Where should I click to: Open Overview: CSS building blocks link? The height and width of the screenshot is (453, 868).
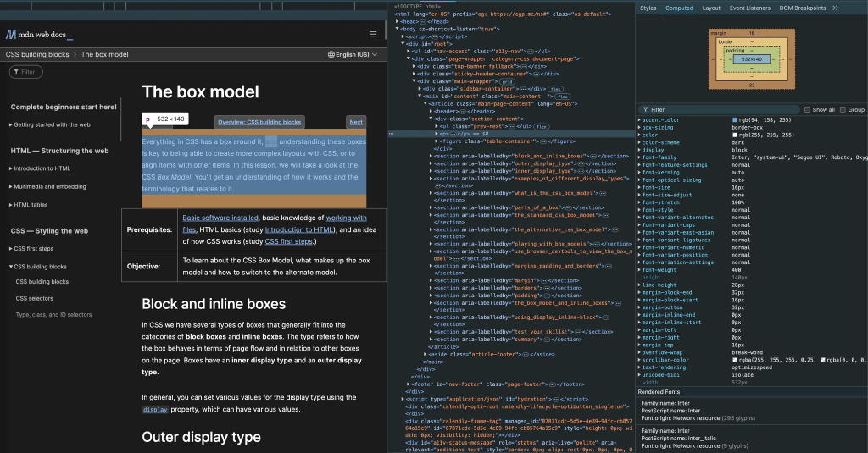(x=259, y=122)
